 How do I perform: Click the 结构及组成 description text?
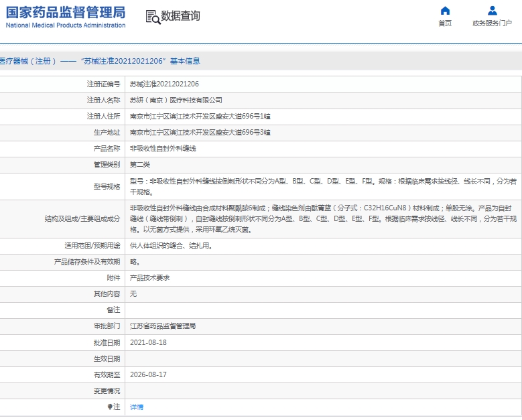[x=323, y=218]
